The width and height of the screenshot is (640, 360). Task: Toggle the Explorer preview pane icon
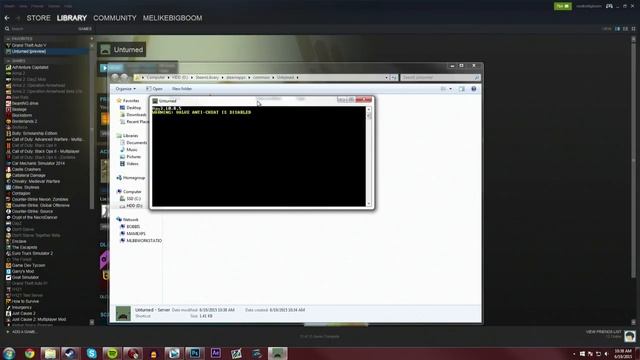coord(462,89)
